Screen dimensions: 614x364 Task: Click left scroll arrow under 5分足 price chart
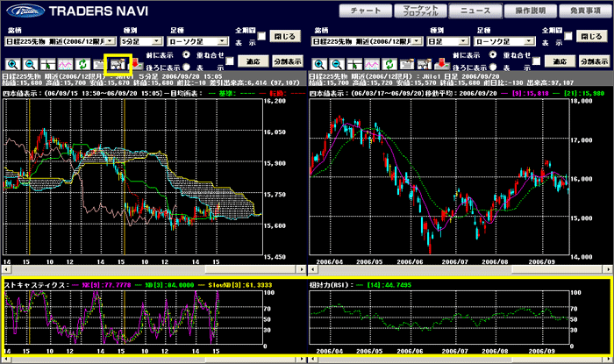(6, 269)
